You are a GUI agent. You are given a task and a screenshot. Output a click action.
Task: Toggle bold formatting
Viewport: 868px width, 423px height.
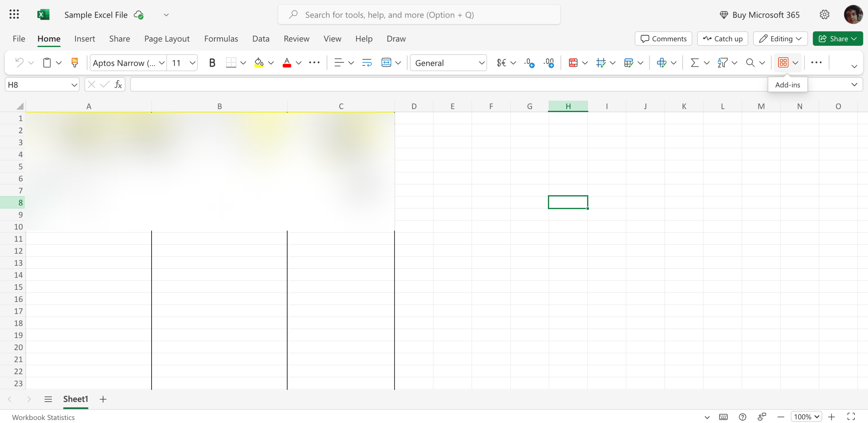click(x=212, y=63)
